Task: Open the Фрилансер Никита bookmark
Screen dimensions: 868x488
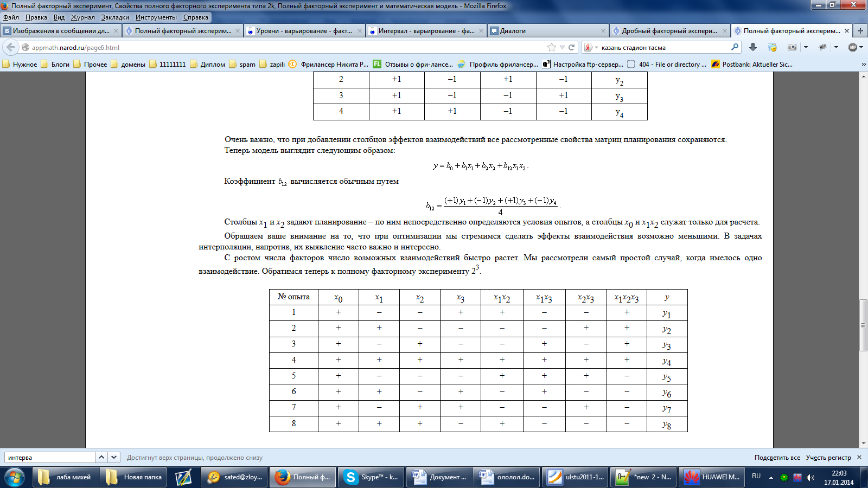Action: pos(329,64)
